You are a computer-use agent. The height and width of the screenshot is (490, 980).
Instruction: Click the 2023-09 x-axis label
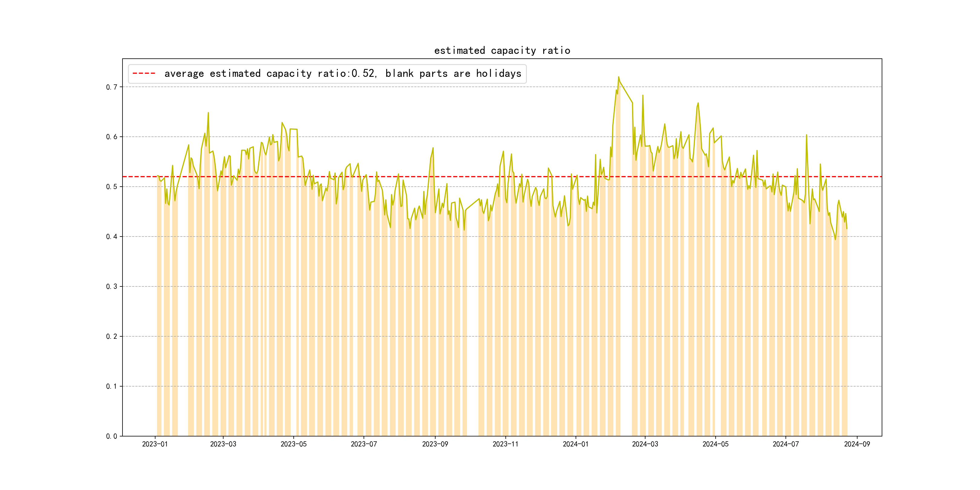435,444
